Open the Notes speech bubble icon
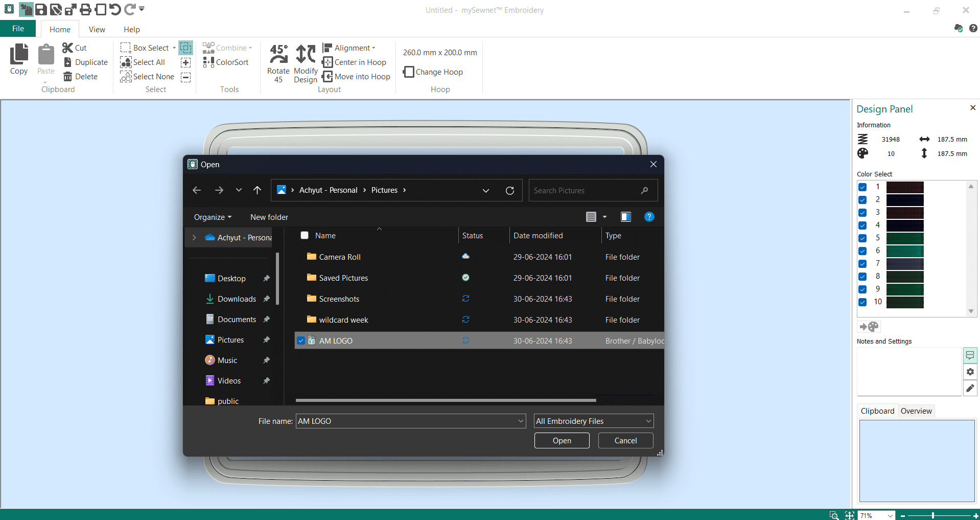The width and height of the screenshot is (980, 520). [970, 355]
